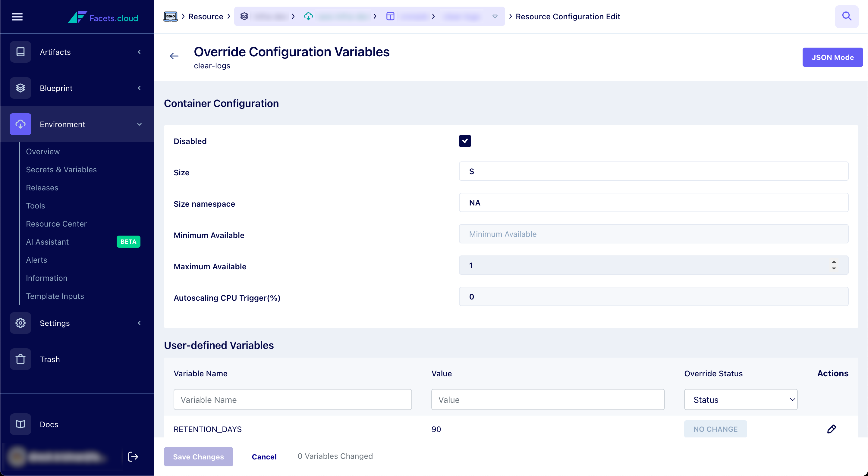This screenshot has width=868, height=476.
Task: Switch to JSON Mode
Action: point(832,57)
